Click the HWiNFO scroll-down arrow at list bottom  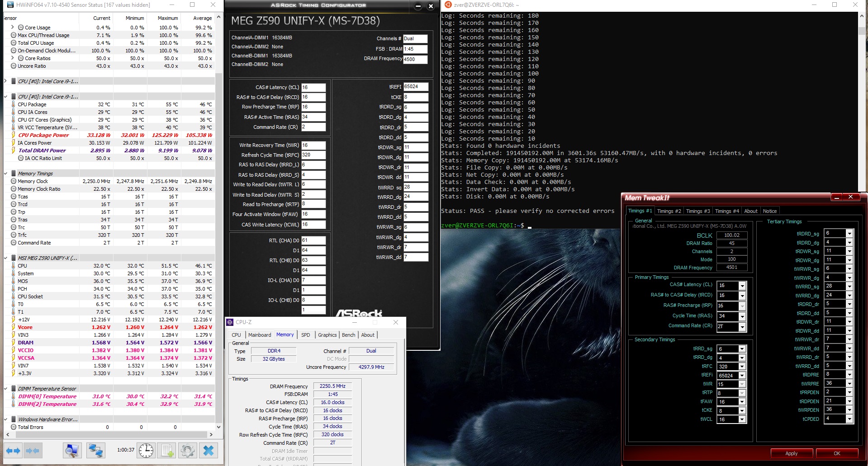219,427
